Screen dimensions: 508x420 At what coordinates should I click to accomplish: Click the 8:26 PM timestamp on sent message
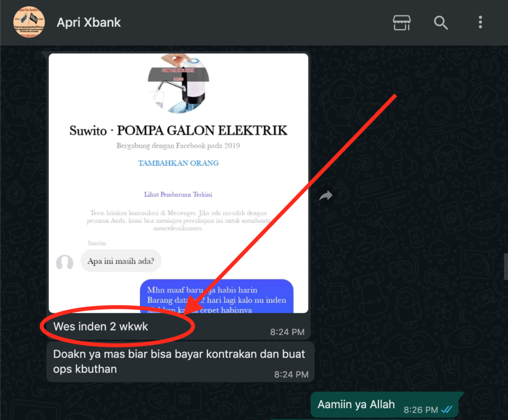click(x=421, y=410)
